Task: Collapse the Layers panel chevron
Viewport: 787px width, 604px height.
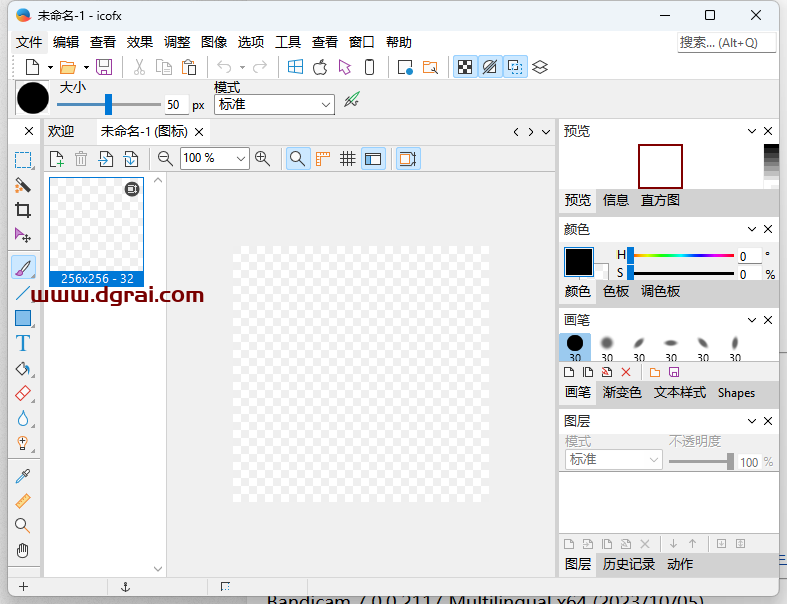Action: (x=752, y=421)
